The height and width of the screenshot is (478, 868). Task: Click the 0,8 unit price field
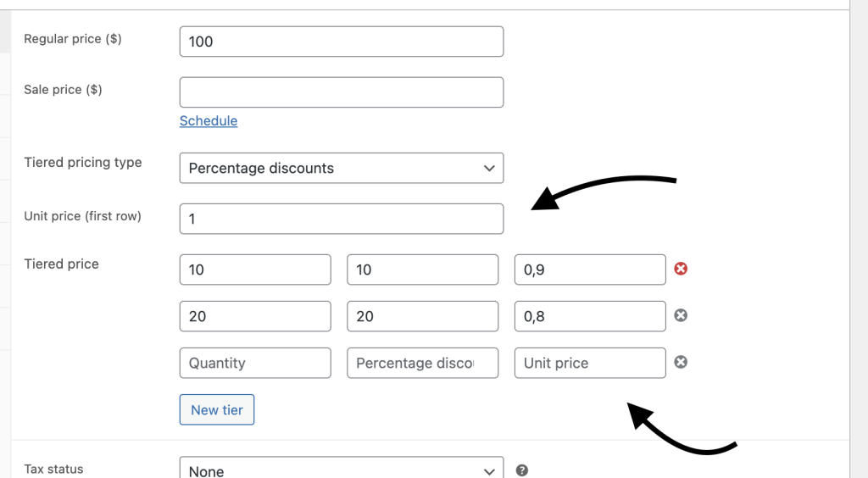coord(590,316)
